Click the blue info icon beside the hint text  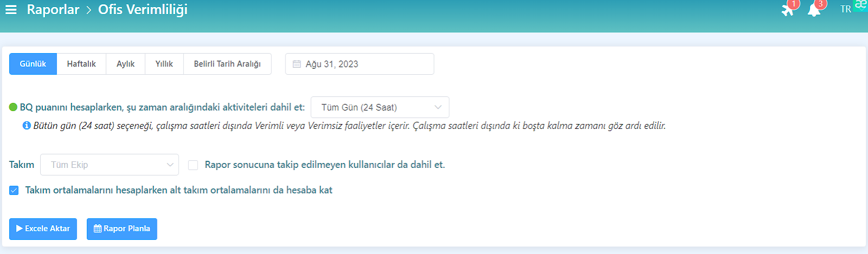[27, 126]
